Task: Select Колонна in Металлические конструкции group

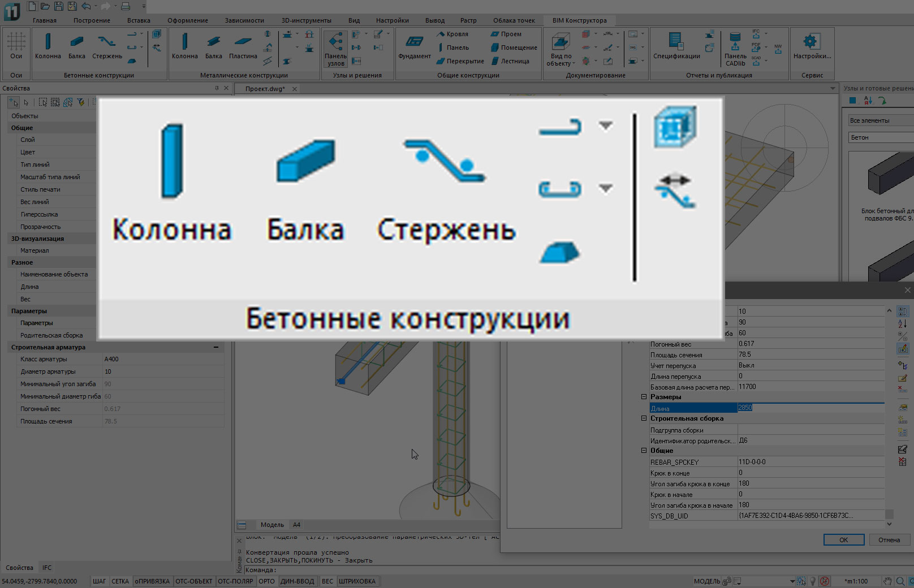Action: click(185, 46)
